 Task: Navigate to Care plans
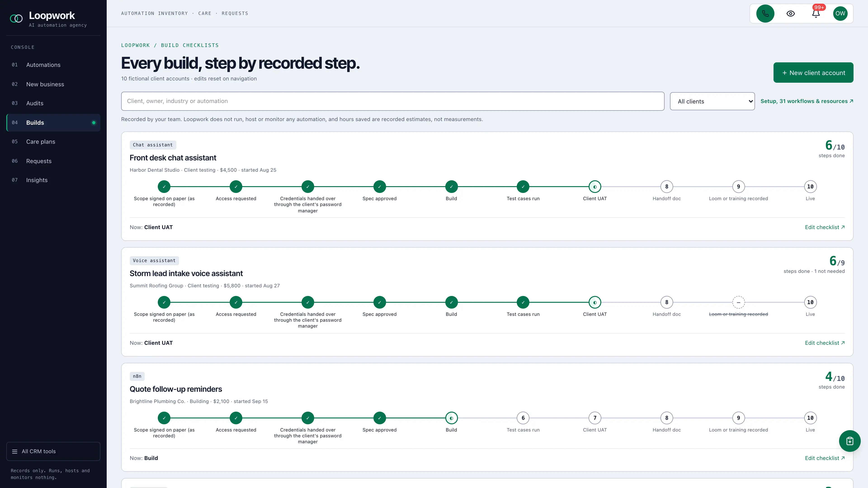(x=53, y=142)
